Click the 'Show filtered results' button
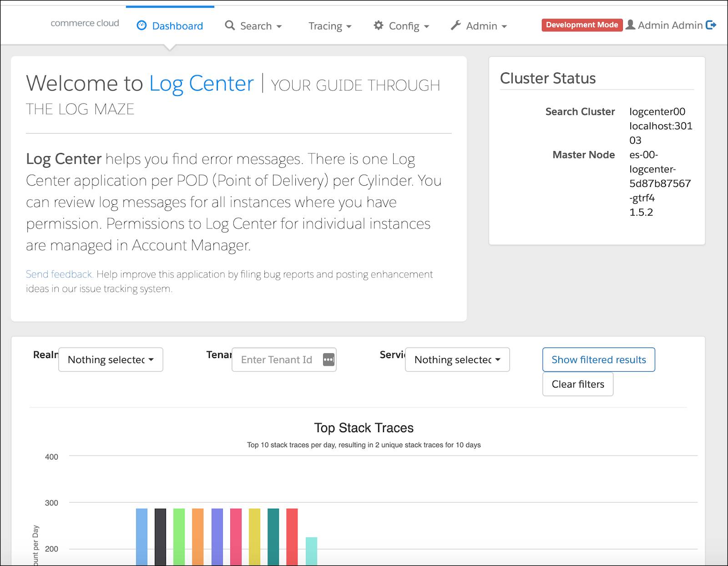The image size is (728, 566). coord(599,360)
